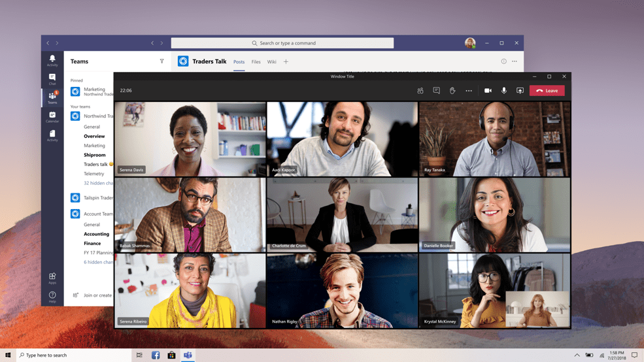This screenshot has width=644, height=362.
Task: Raise your hand in meeting
Action: point(452,91)
